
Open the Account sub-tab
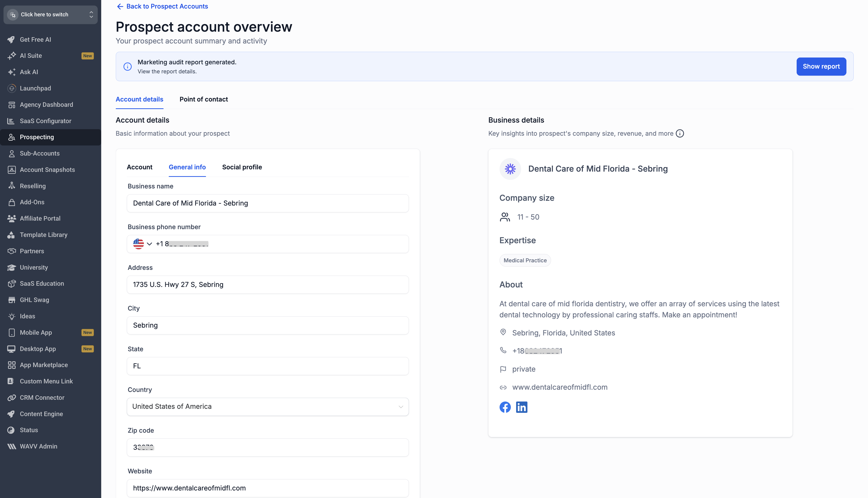[139, 167]
